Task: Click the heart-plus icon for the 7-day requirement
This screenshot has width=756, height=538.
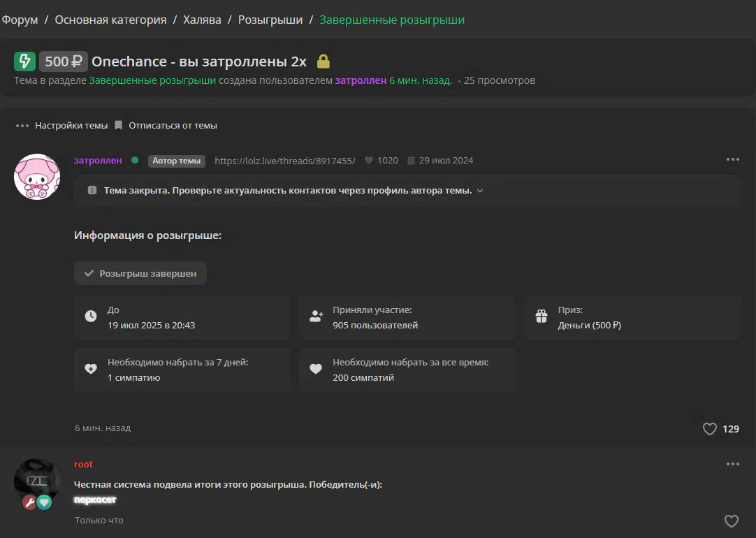Action: [x=91, y=370]
